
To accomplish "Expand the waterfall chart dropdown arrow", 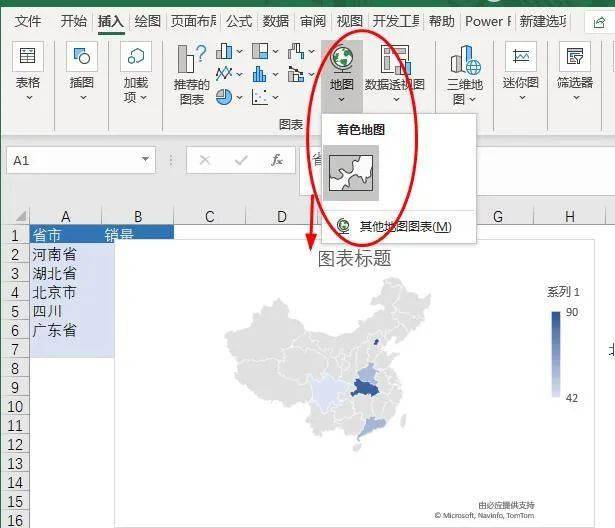I will click(x=312, y=51).
